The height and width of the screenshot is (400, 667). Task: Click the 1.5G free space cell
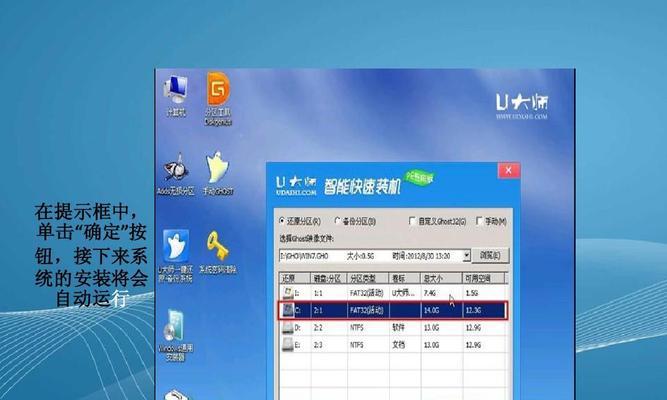pyautogui.click(x=472, y=293)
